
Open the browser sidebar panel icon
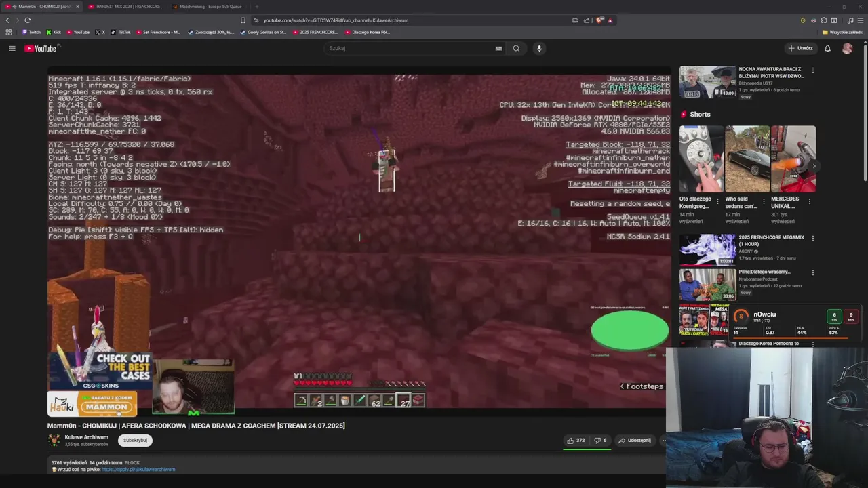pyautogui.click(x=834, y=20)
